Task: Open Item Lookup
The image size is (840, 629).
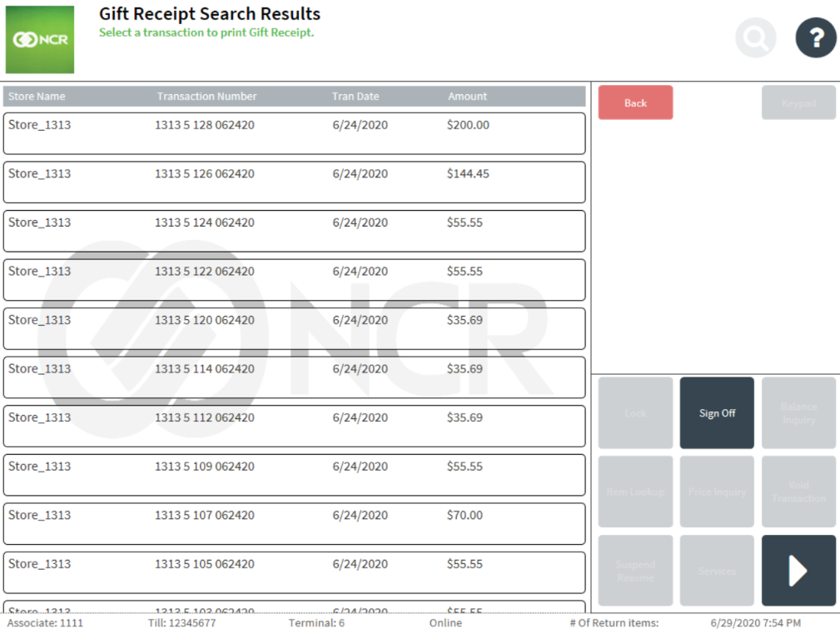Action: click(x=635, y=492)
